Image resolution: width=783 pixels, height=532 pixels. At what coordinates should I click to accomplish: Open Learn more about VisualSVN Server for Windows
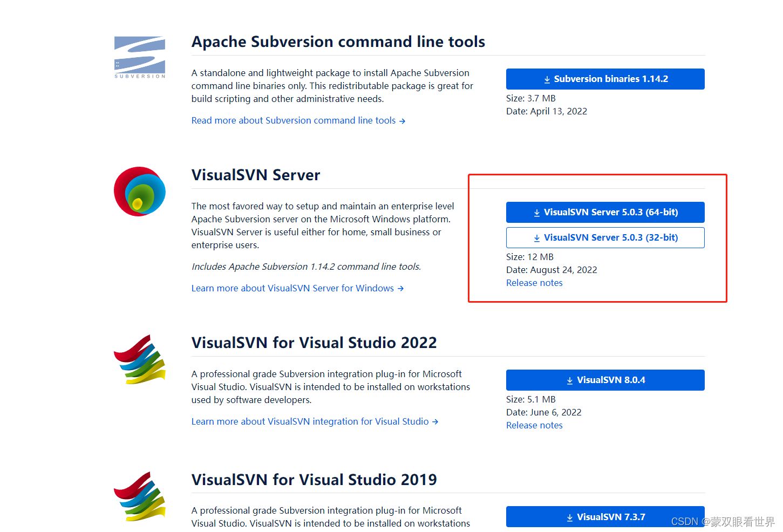pyautogui.click(x=297, y=288)
